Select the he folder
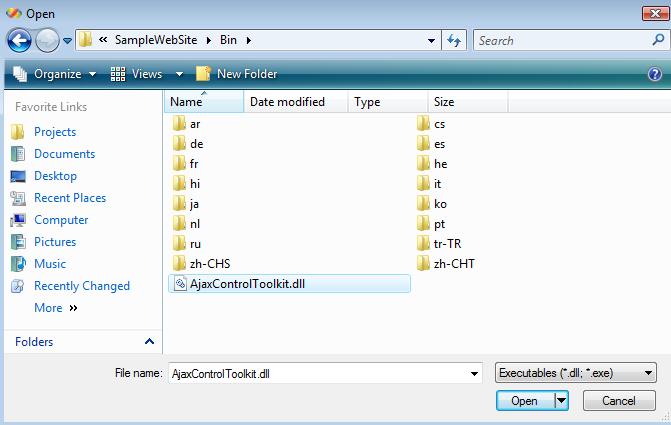The image size is (671, 425). click(432, 163)
